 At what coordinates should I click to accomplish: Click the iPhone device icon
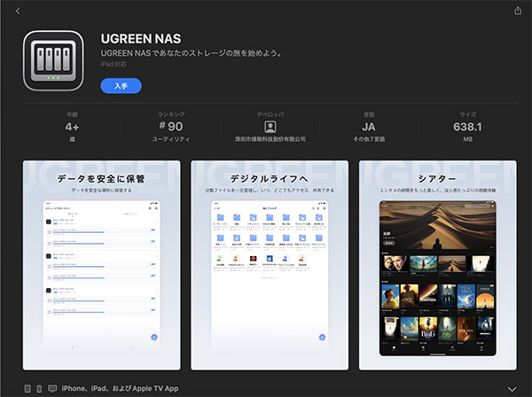point(39,389)
